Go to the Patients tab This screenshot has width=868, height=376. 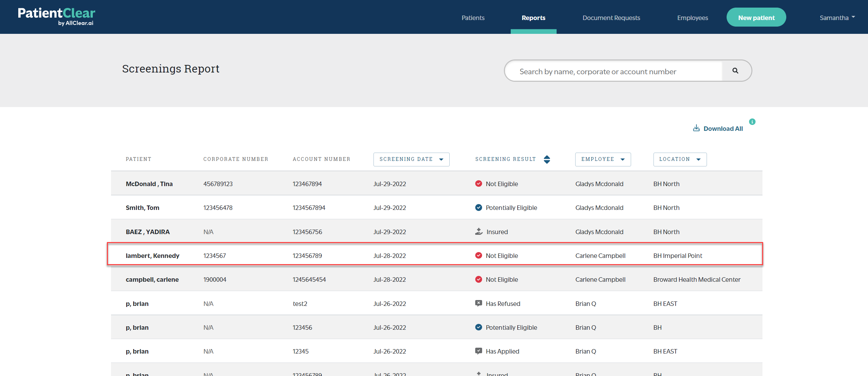(473, 18)
